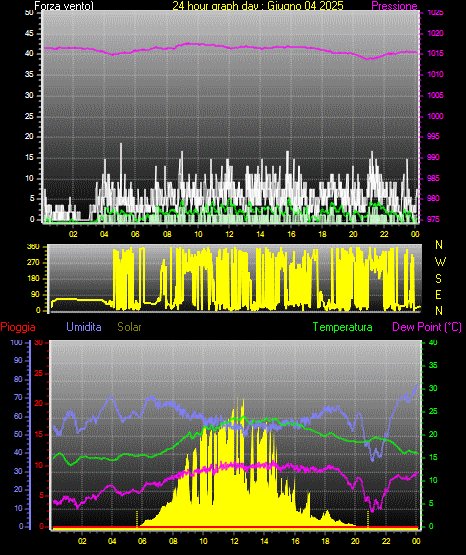This screenshot has height=555, width=466.
Task: Click the 12 hour tick on wind graph
Action: (229, 234)
